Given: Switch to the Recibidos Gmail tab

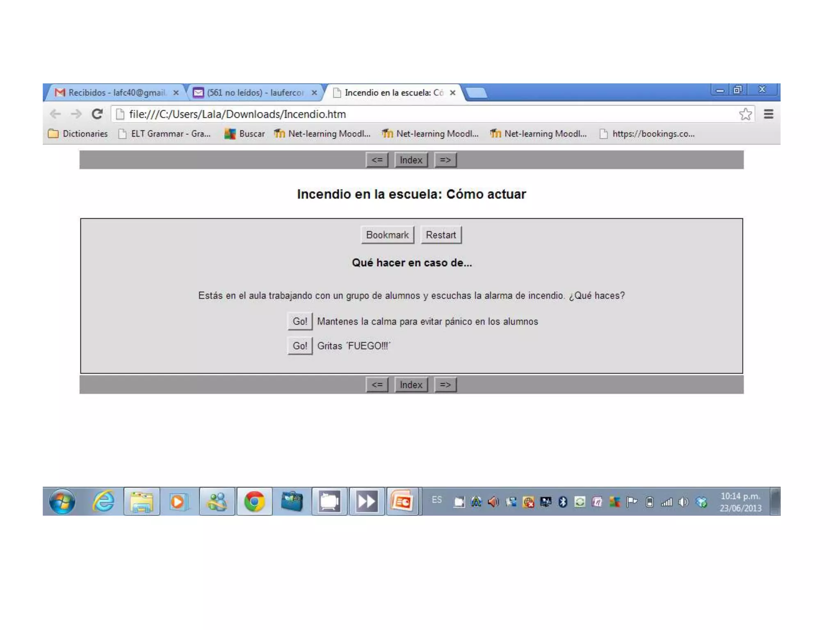Looking at the screenshot, I should (116, 93).
